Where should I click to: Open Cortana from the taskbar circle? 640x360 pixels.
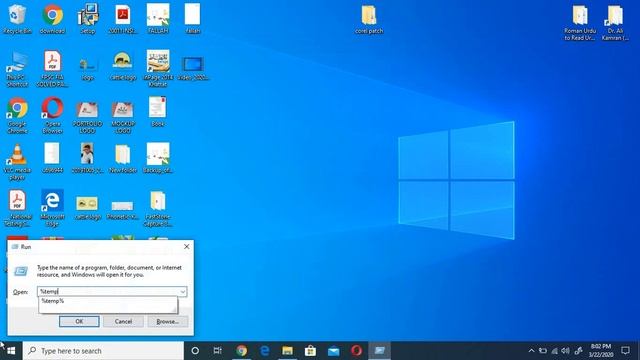(x=195, y=351)
